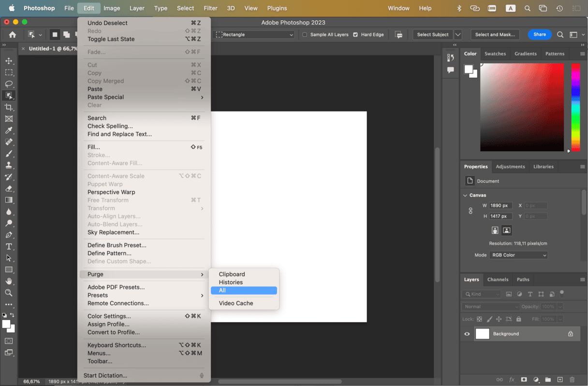Select the Move tool
Screen dimensions: 588x386
pyautogui.click(x=9, y=61)
